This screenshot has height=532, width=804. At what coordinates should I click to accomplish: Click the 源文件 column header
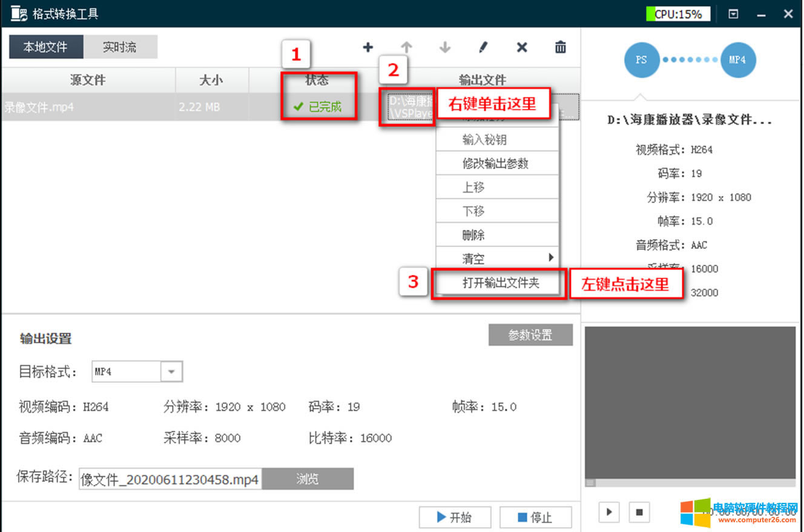pyautogui.click(x=88, y=80)
